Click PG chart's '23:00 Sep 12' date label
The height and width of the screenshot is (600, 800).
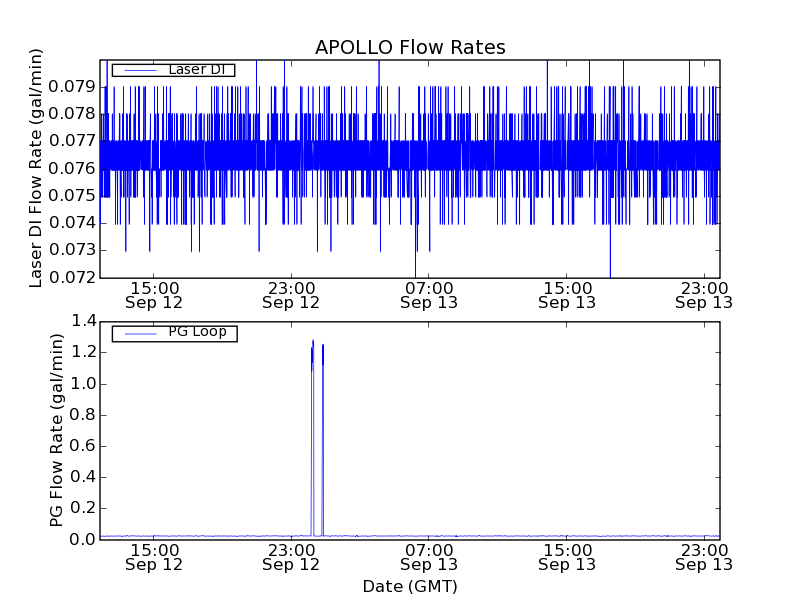pyautogui.click(x=291, y=558)
